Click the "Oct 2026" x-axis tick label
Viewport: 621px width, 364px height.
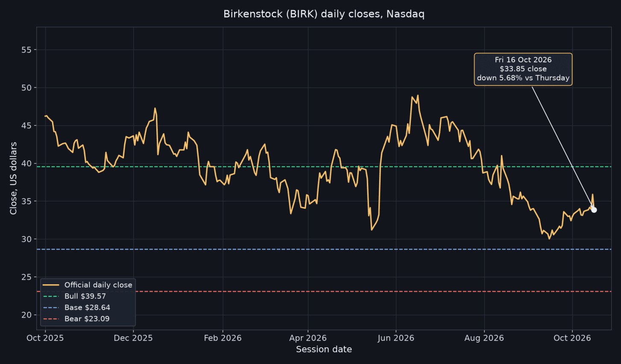572,338
